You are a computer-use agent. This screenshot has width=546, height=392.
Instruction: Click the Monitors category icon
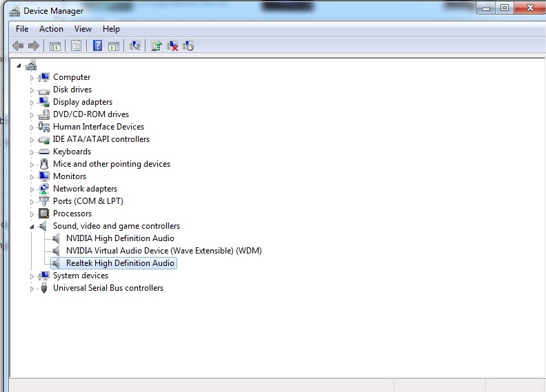[44, 176]
